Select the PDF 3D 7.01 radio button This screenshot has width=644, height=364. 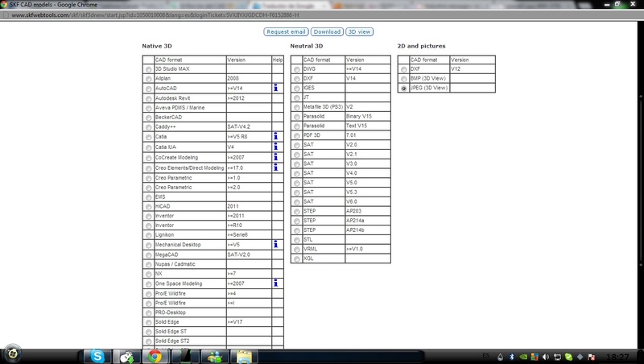[x=297, y=136]
